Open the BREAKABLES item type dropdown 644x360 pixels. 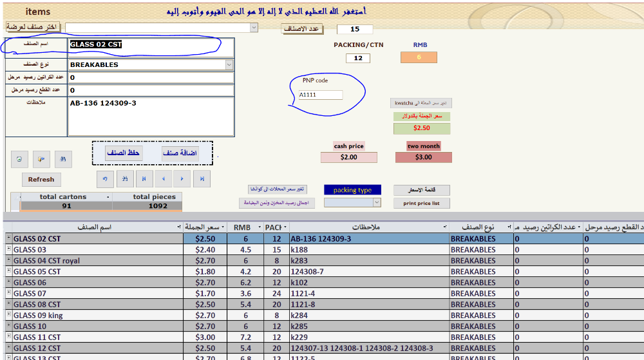click(x=229, y=64)
